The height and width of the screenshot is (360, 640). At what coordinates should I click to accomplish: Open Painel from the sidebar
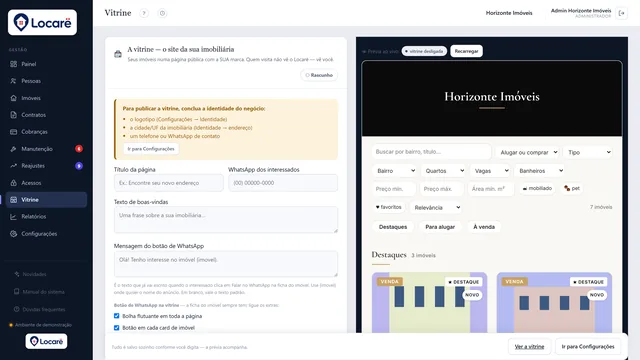pyautogui.click(x=46, y=64)
